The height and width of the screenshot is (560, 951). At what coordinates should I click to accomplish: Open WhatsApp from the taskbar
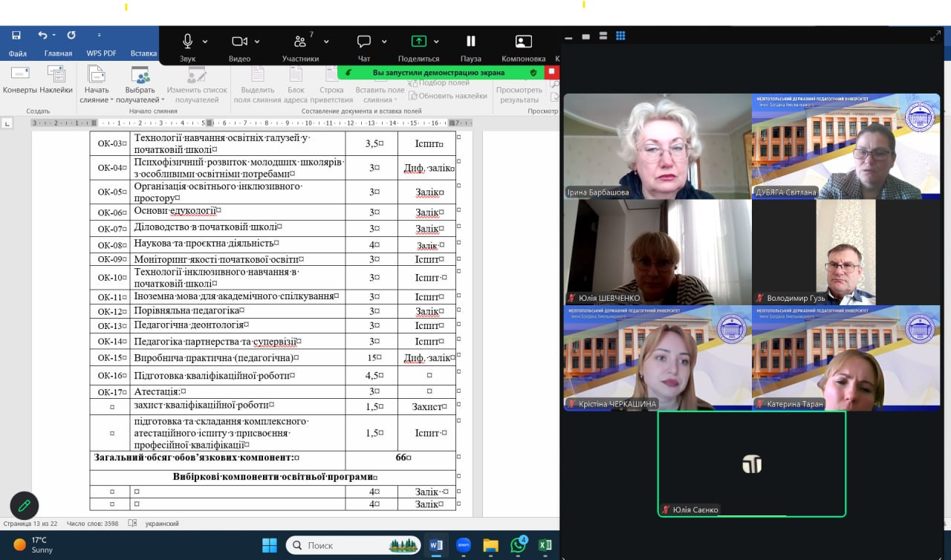[x=518, y=545]
